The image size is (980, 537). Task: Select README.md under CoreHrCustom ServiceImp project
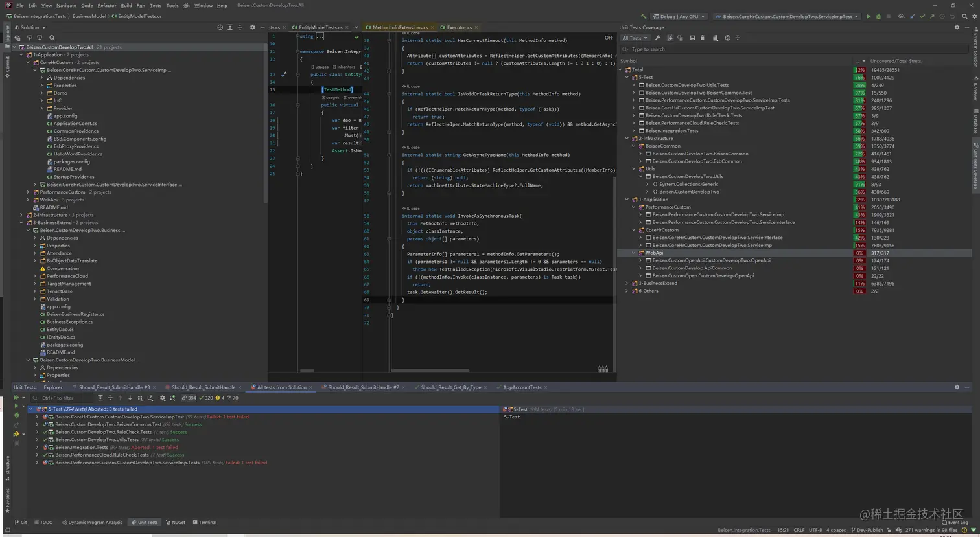point(67,169)
